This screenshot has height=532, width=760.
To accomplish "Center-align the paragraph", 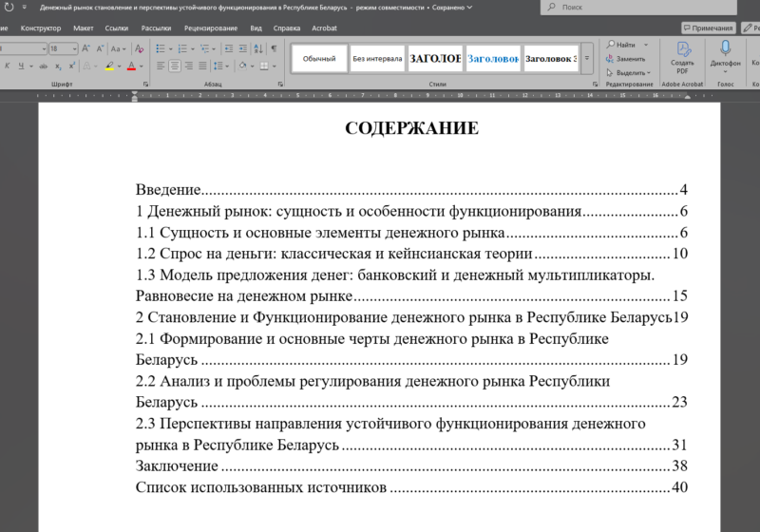I will pyautogui.click(x=175, y=66).
